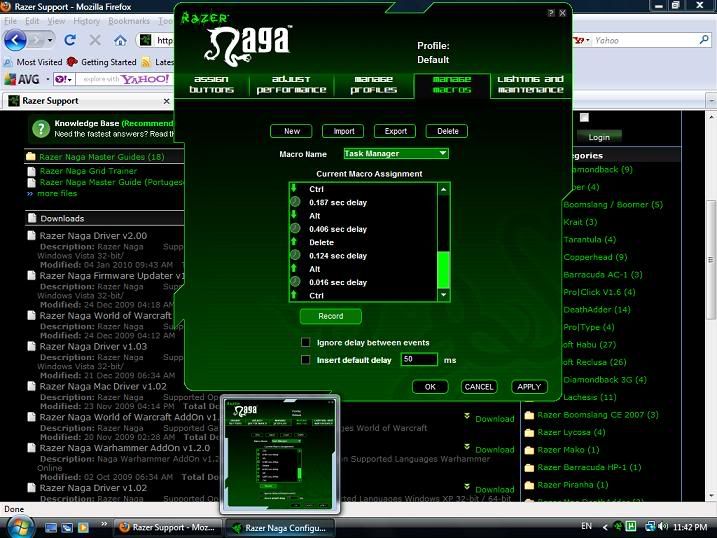Open the Windows Start menu orb
Image resolution: width=717 pixels, height=538 pixels.
tap(20, 525)
